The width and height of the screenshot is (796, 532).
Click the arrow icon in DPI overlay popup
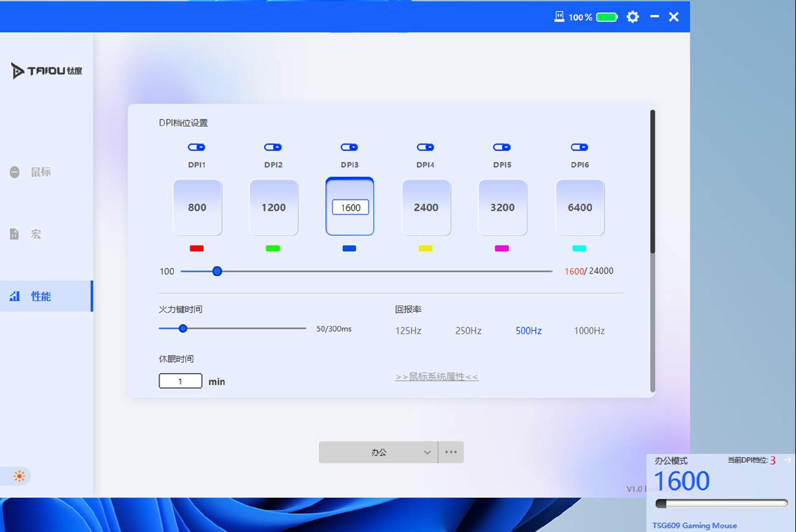[x=787, y=460]
